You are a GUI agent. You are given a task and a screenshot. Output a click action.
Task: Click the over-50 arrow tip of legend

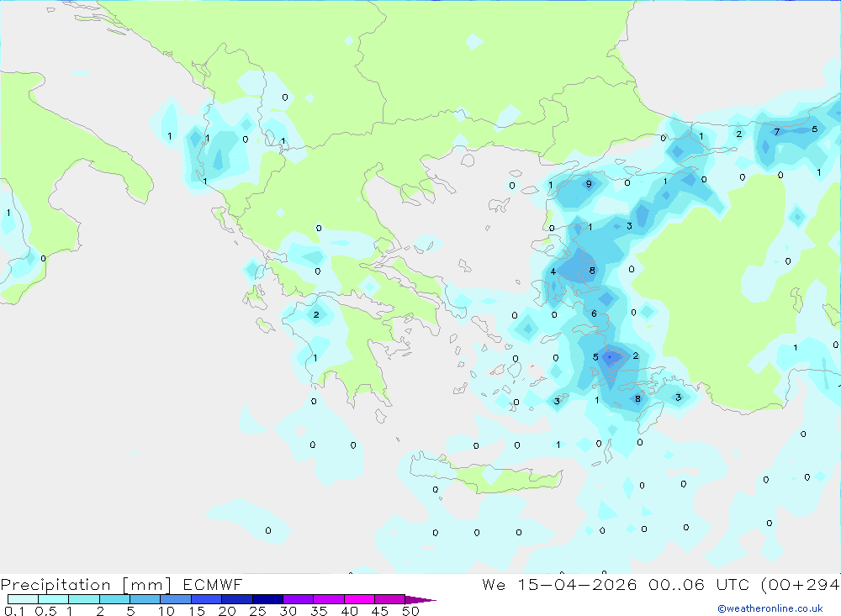tap(420, 599)
